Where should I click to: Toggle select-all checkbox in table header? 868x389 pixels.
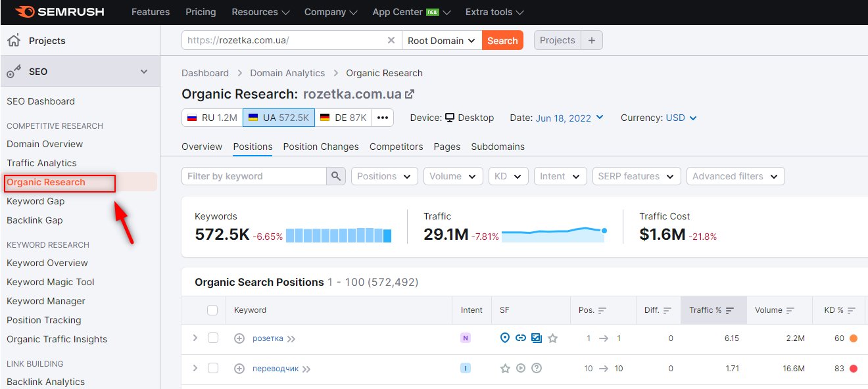[212, 310]
